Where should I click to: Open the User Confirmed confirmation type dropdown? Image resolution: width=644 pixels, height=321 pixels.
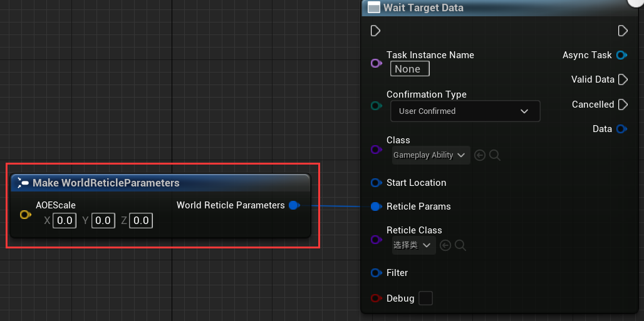[465, 111]
